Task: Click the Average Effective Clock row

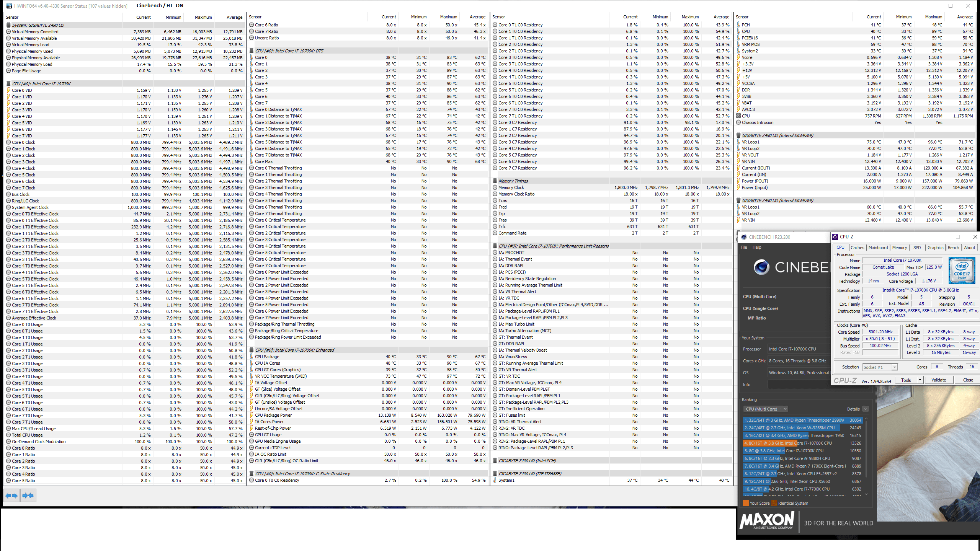Action: (x=125, y=318)
